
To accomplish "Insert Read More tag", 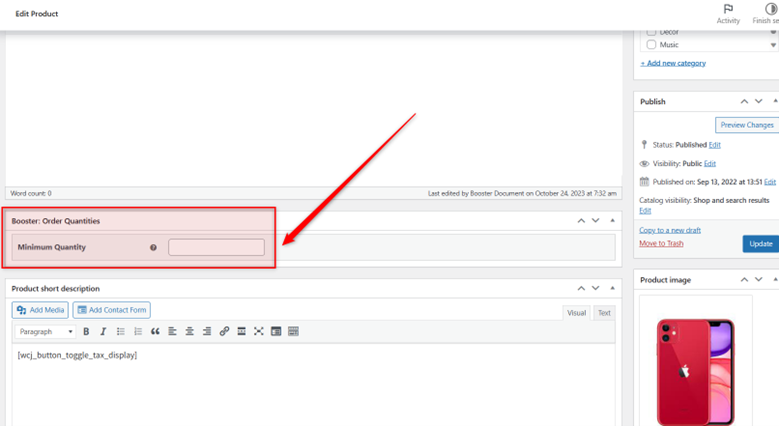I will 241,332.
